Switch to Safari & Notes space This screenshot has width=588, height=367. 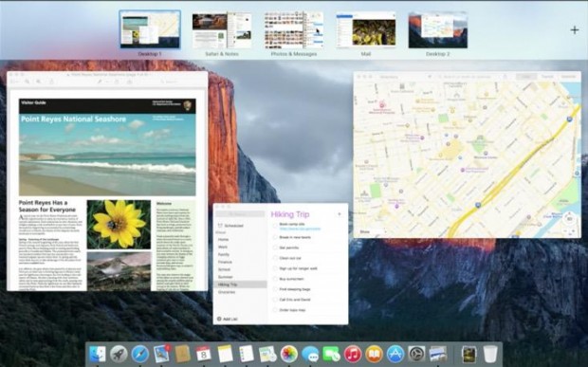(x=222, y=29)
